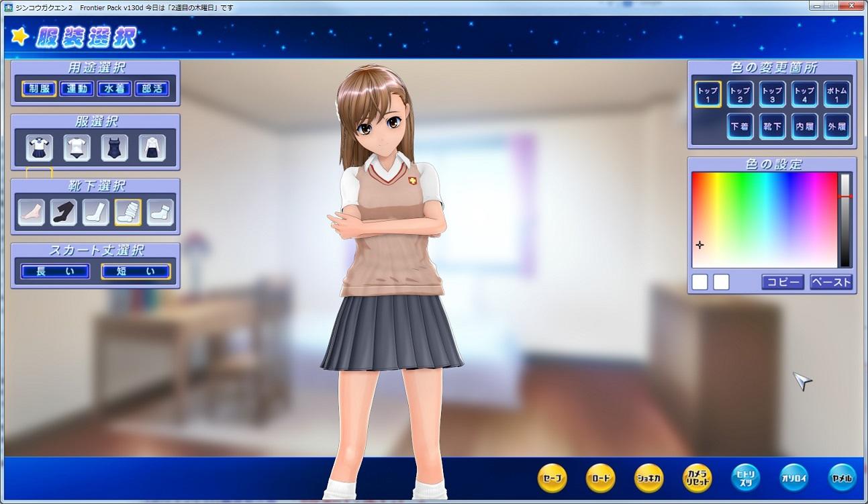
Task: Switch to the 水着 swimsuit category
Action: tap(114, 89)
